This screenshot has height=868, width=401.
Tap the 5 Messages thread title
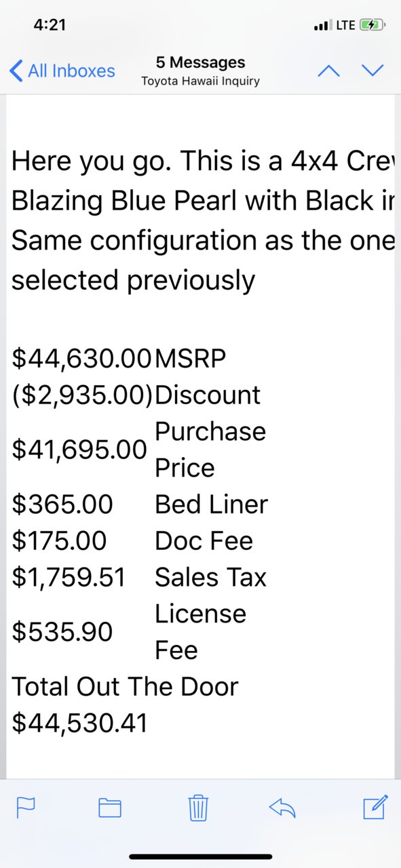pos(200,62)
